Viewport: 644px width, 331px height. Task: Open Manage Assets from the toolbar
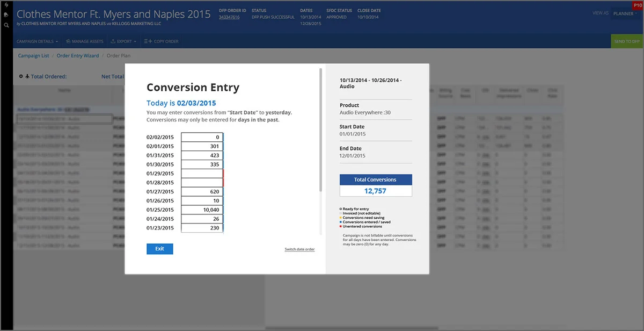84,41
